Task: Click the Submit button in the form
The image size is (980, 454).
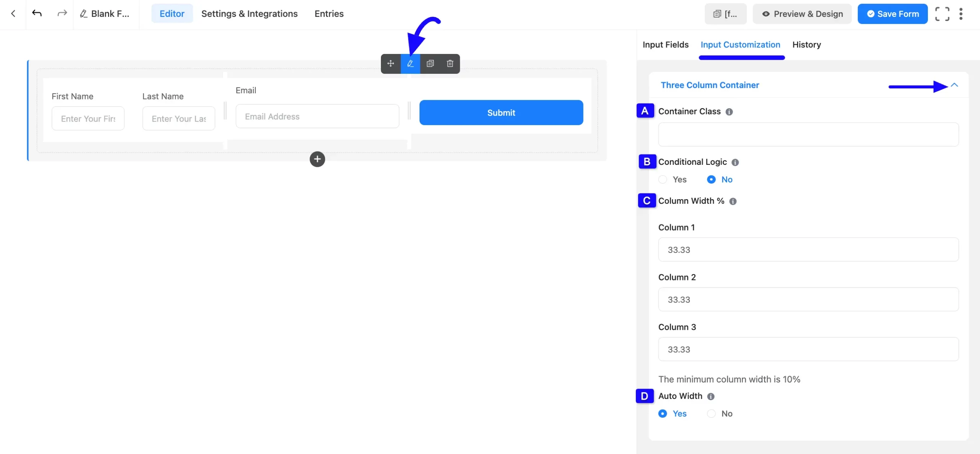Action: [x=501, y=112]
